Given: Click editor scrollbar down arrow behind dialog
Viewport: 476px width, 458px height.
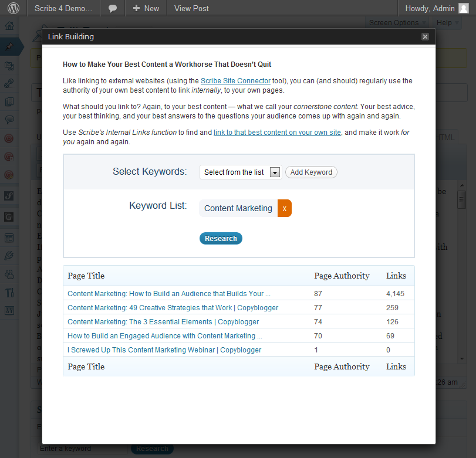Looking at the screenshot, I should pos(462,358).
